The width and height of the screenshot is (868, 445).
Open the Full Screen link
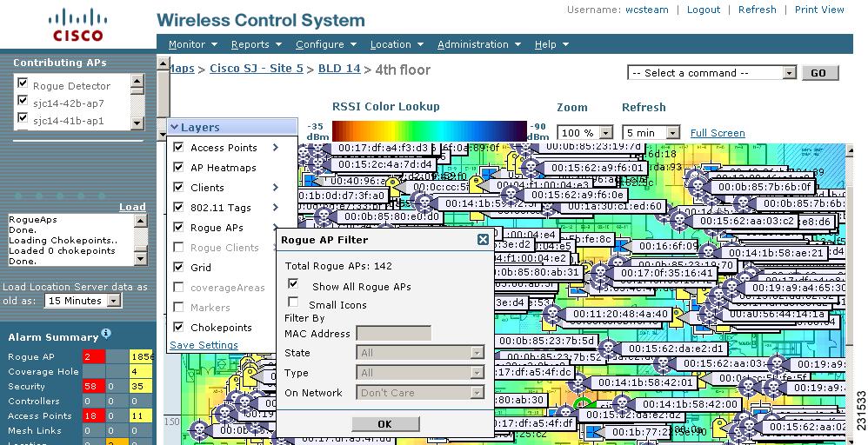pyautogui.click(x=718, y=133)
